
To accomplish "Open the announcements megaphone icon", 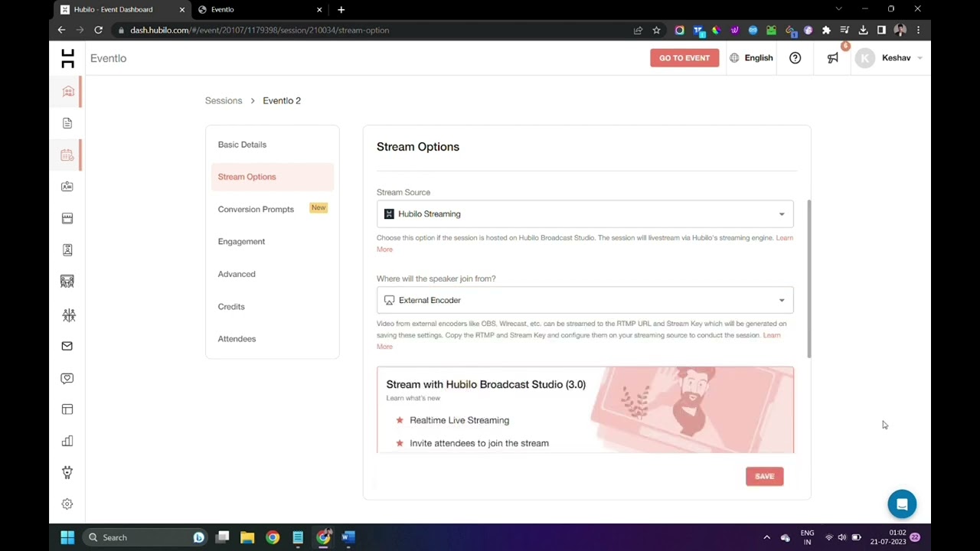I will (833, 58).
